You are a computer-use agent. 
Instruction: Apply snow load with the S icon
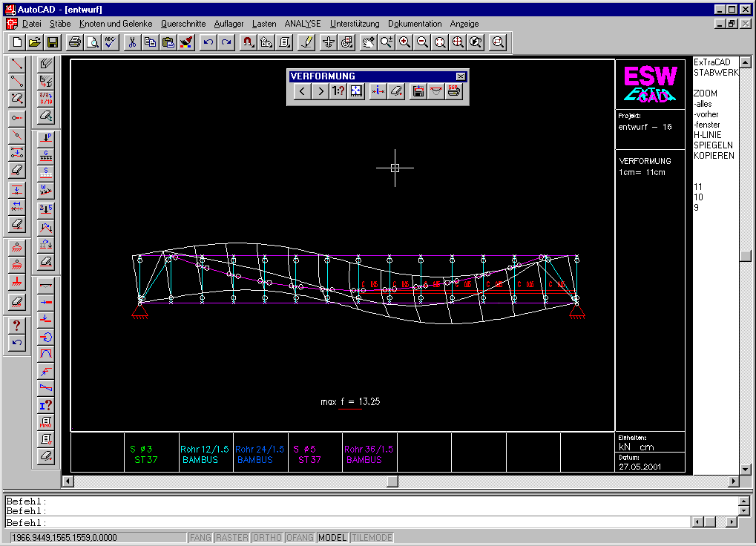(46, 173)
